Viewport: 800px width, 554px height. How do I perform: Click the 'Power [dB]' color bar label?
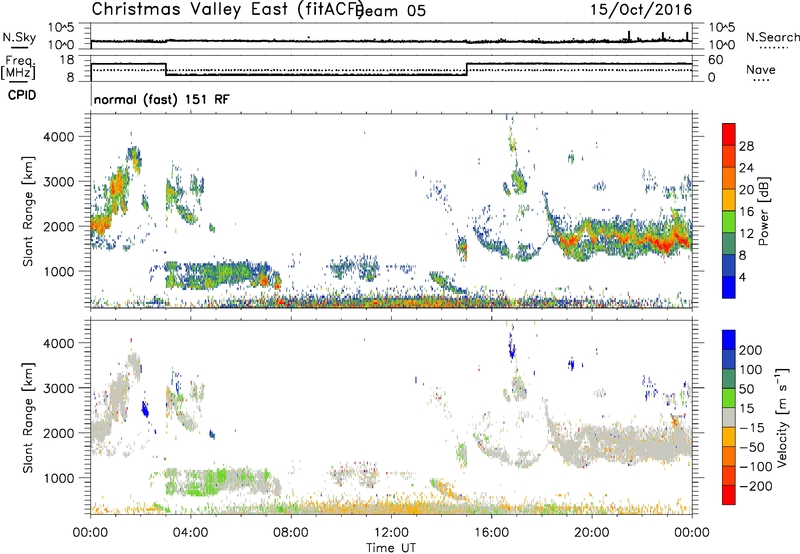click(x=763, y=211)
